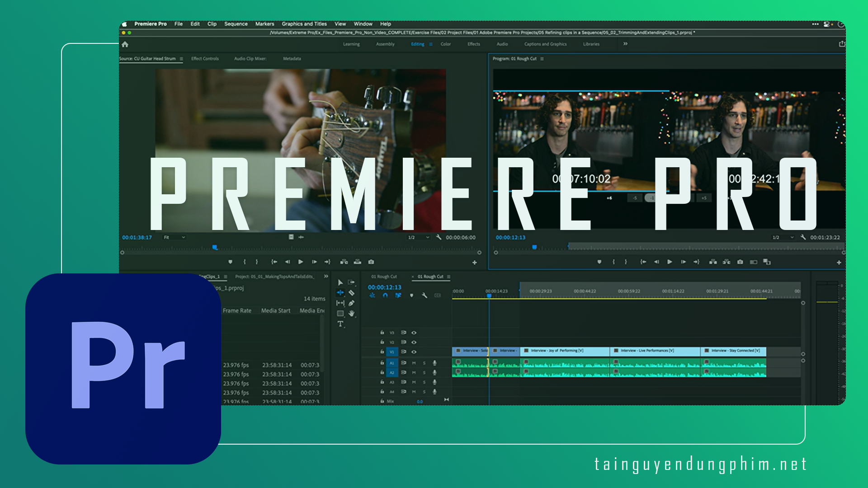868x488 pixels.
Task: Open the Sequence menu
Action: point(236,24)
